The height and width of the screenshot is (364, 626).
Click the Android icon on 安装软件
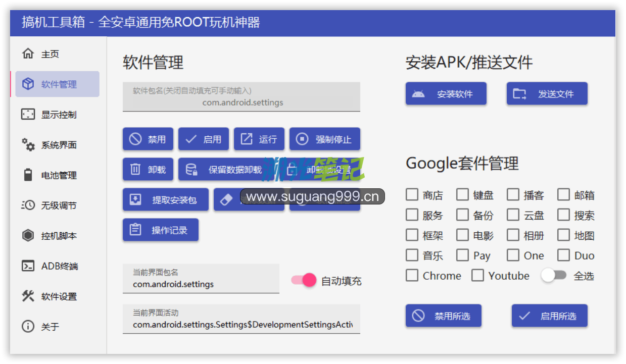pyautogui.click(x=418, y=94)
